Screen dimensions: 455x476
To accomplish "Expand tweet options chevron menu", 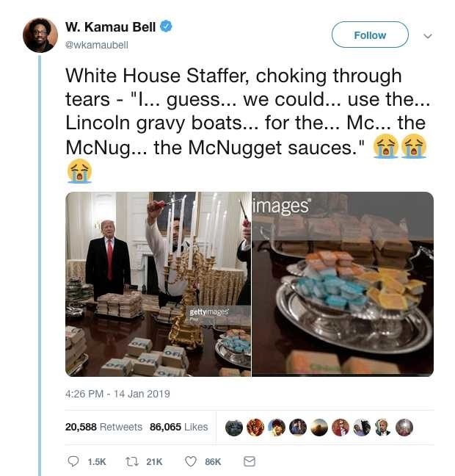I will [429, 35].
